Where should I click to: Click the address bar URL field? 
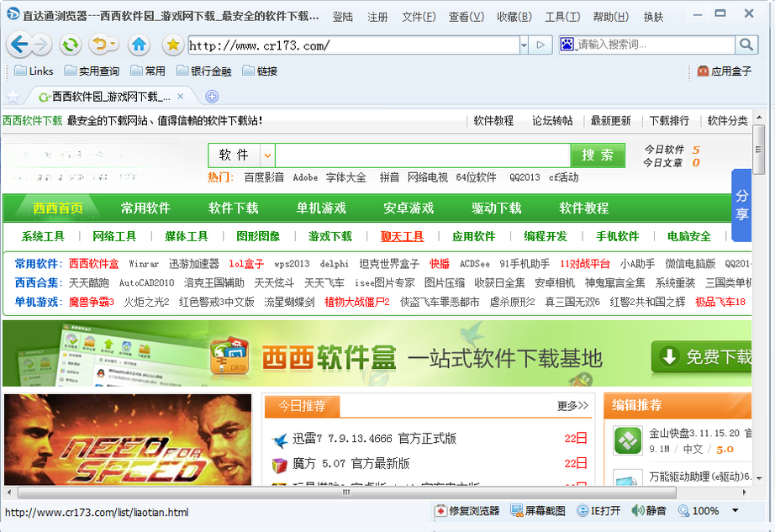point(353,45)
